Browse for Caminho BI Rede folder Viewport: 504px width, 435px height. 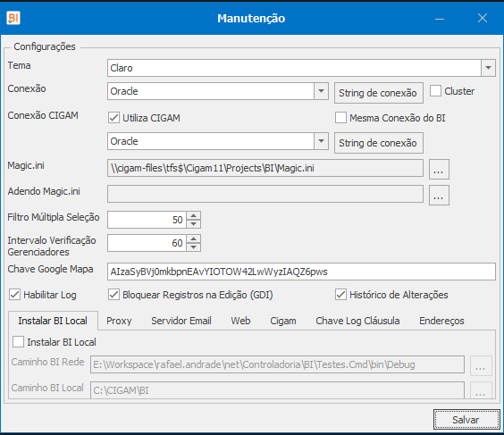click(x=481, y=365)
